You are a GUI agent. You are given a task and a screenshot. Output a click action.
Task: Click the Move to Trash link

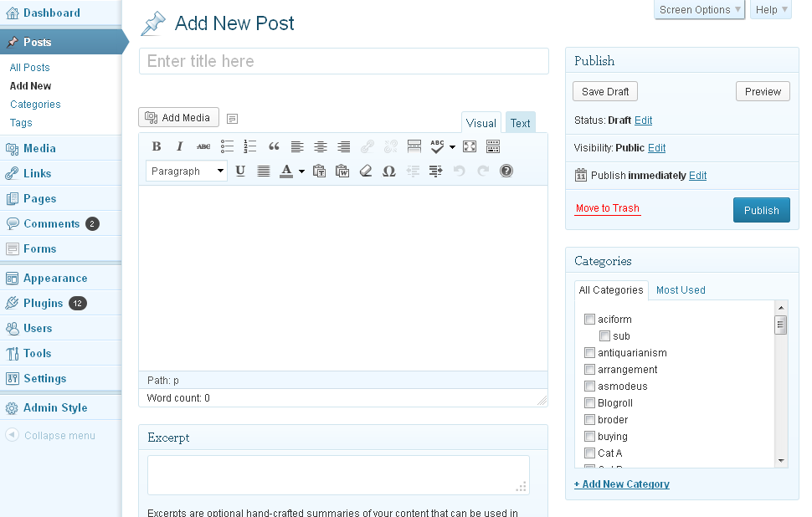coord(608,208)
